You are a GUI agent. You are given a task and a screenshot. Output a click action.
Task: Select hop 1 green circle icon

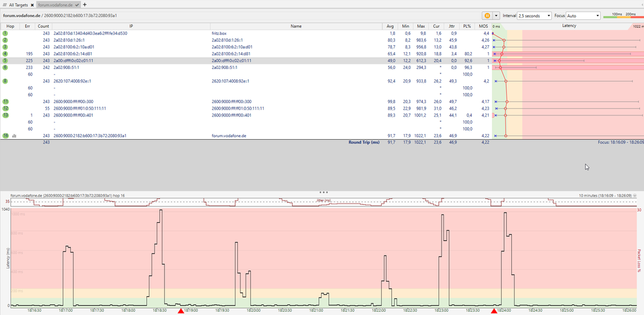point(5,33)
